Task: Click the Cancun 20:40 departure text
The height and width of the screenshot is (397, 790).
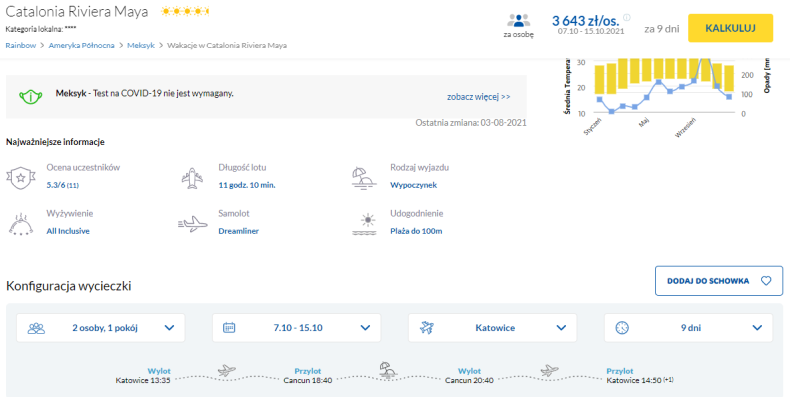Action: (x=470, y=380)
